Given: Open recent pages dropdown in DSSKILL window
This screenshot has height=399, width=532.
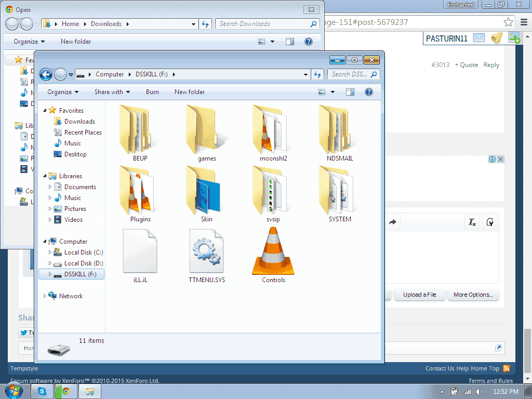Looking at the screenshot, I should [71, 75].
